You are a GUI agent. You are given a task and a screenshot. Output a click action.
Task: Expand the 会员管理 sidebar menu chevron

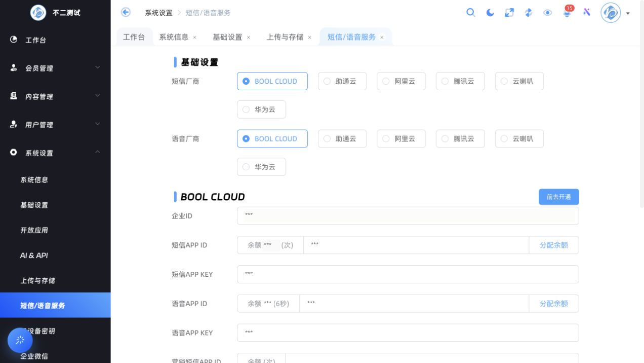(98, 67)
